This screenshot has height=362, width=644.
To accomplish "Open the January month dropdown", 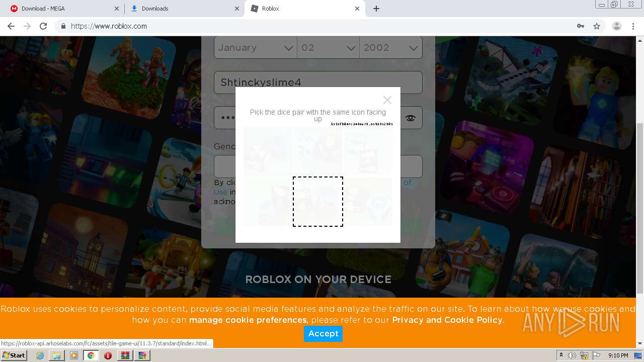I will click(x=256, y=48).
